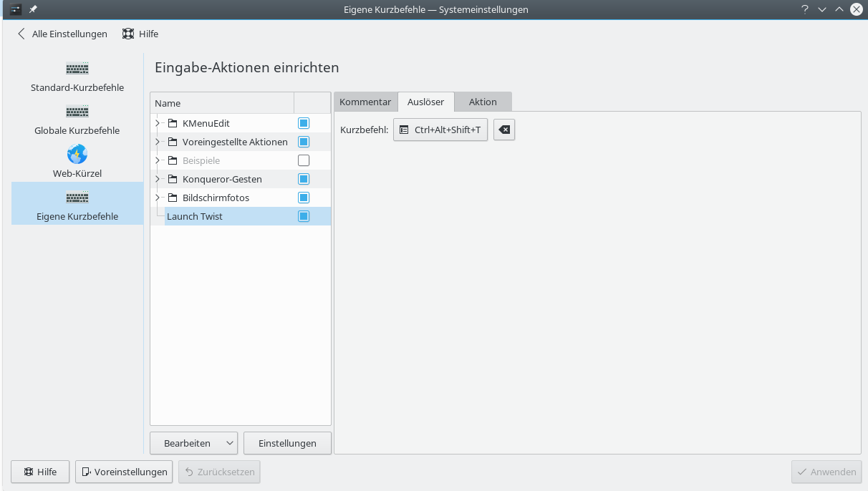
Task: Click the bottom Hilfe button
Action: (40, 472)
